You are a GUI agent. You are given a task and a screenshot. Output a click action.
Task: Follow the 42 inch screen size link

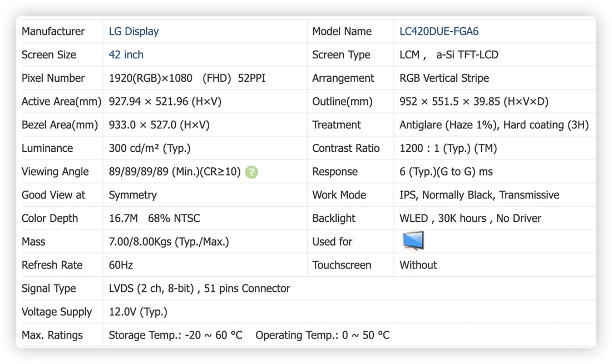coord(126,54)
